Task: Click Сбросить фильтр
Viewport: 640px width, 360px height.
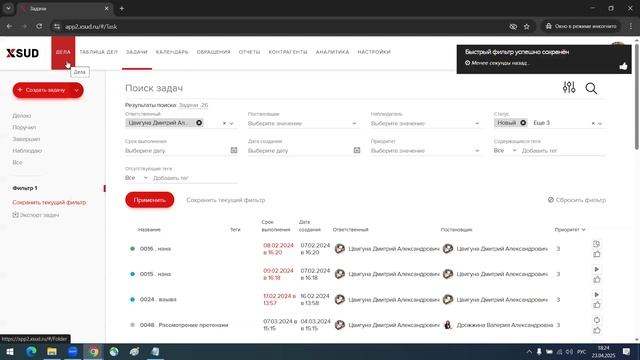Action: pyautogui.click(x=577, y=200)
